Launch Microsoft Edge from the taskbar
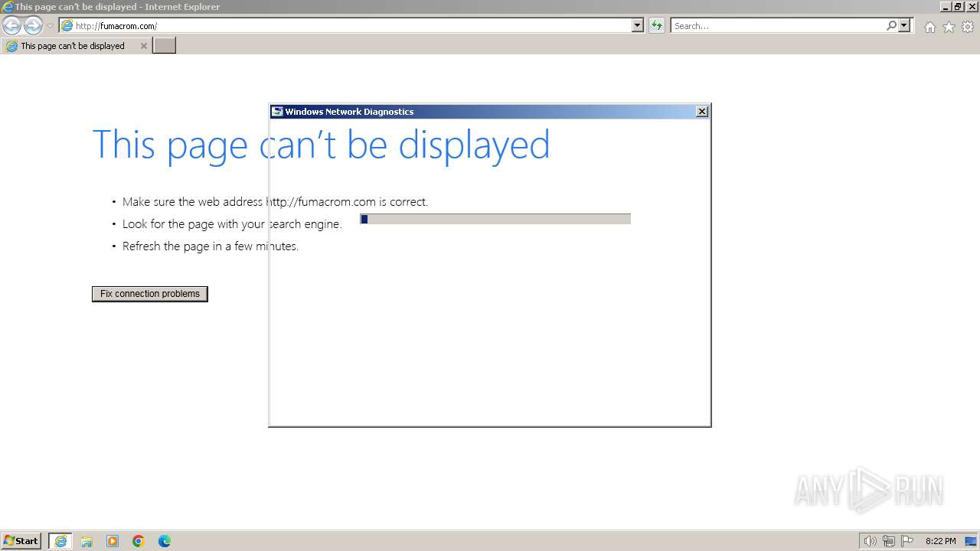The image size is (980, 551). coord(165,541)
